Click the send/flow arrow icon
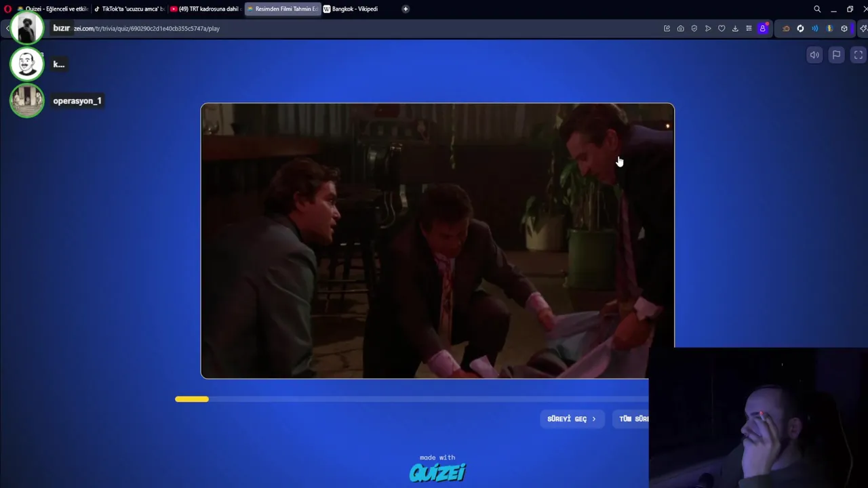868x488 pixels. [x=708, y=28]
